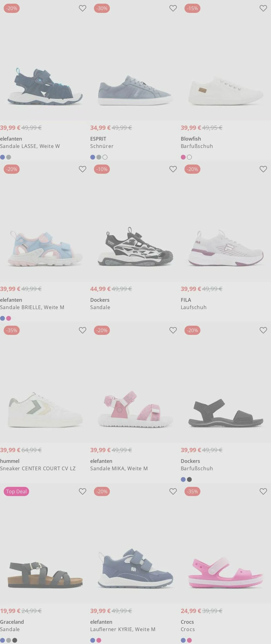Image resolution: width=271 pixels, height=644 pixels.
Task: Open Sneaker CENTER COURT CV LZ link
Action: point(38,468)
